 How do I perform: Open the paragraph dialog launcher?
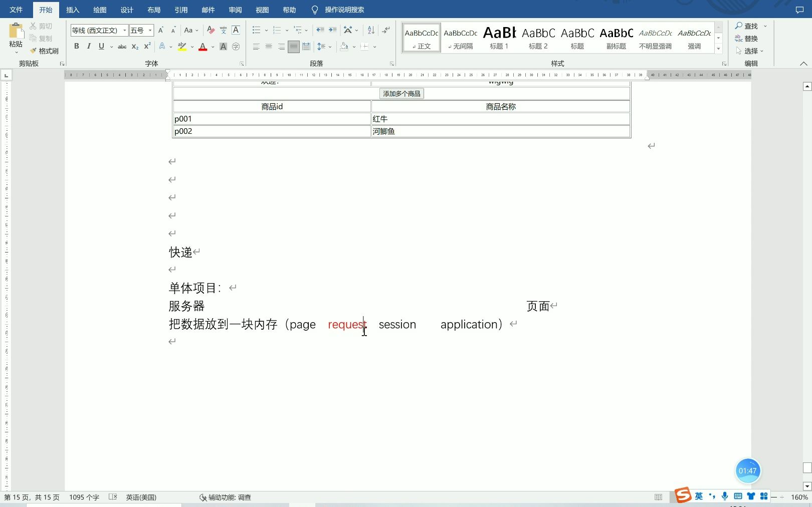pos(392,64)
